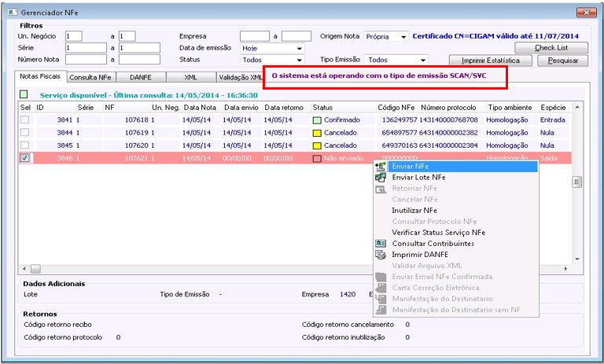Click the Imprimir Estatística button
The width and height of the screenshot is (604, 364).
point(491,61)
